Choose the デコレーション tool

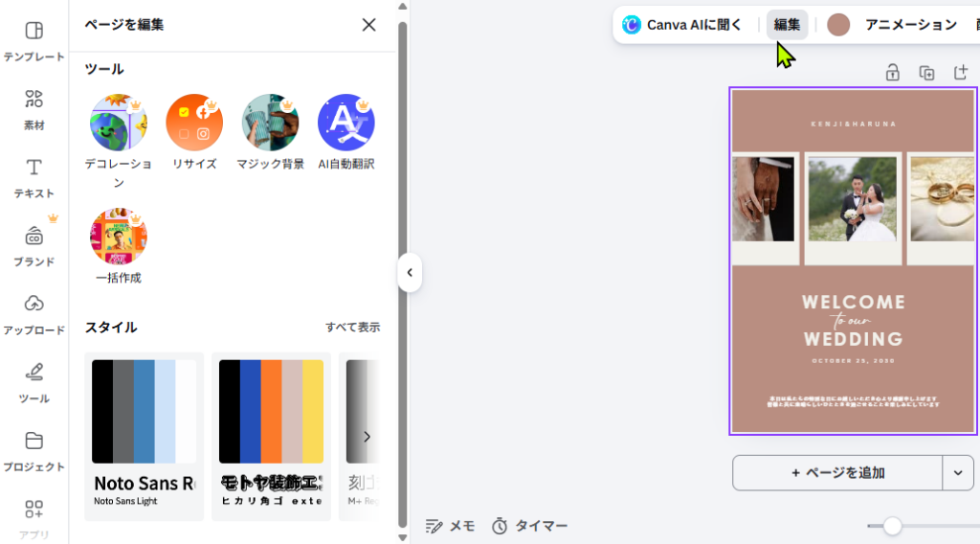[118, 141]
